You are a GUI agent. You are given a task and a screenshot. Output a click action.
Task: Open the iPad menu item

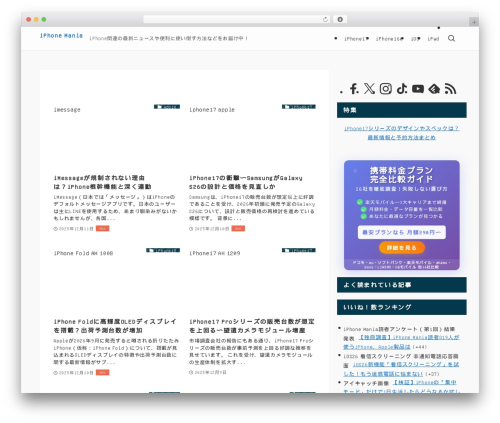click(433, 39)
